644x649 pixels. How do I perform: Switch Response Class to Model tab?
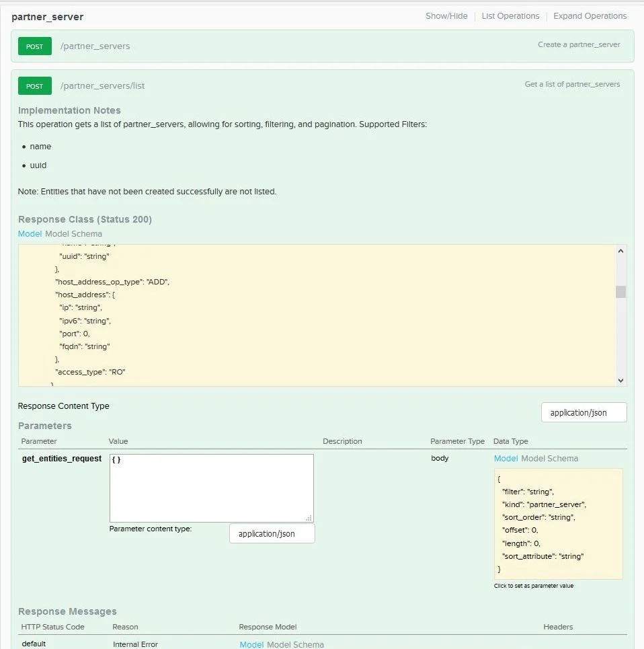point(30,234)
